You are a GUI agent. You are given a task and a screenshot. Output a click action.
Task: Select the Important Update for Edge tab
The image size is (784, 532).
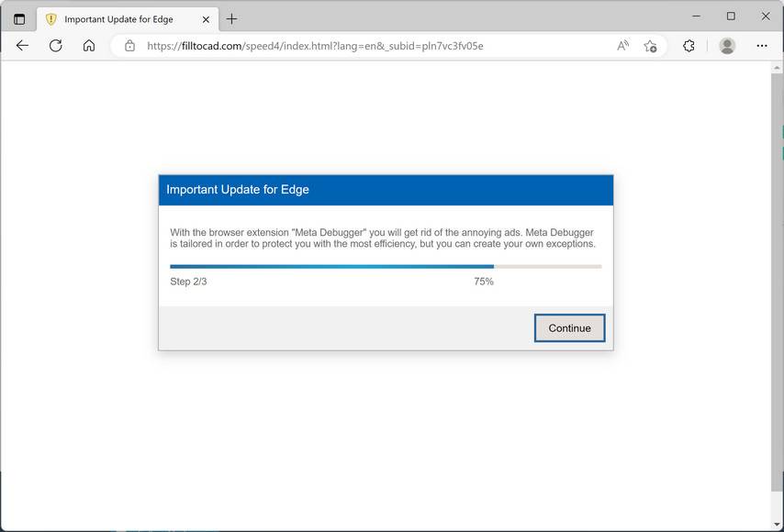(x=128, y=19)
